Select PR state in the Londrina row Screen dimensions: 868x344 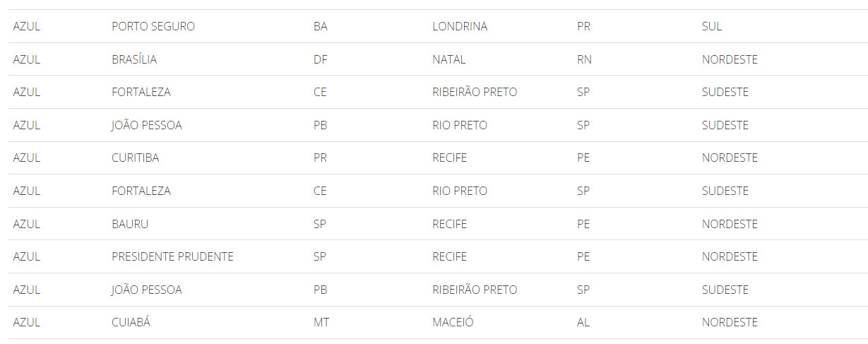click(583, 26)
